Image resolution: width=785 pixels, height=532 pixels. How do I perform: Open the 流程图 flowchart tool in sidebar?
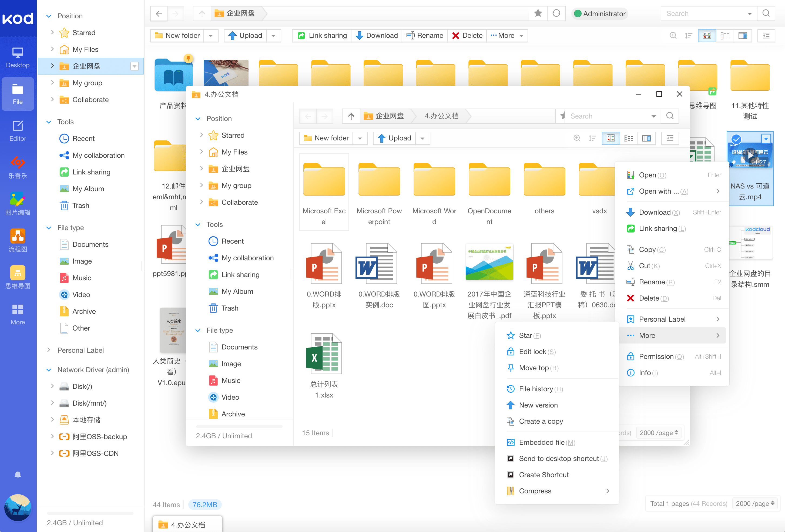click(x=18, y=240)
